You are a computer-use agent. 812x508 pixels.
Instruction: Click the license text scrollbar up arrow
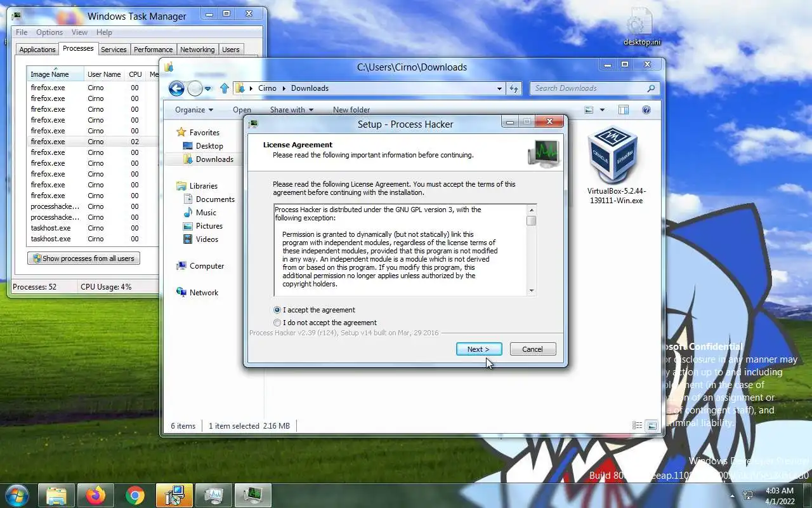tap(532, 210)
